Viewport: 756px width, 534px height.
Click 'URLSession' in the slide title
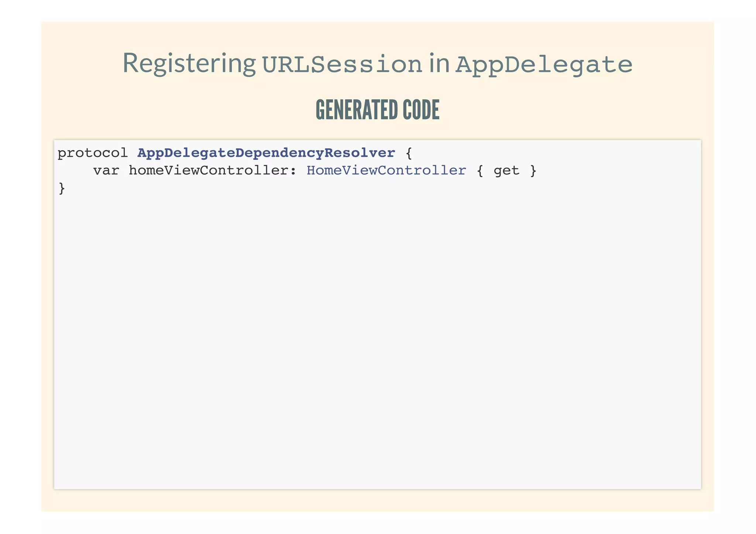tap(342, 64)
